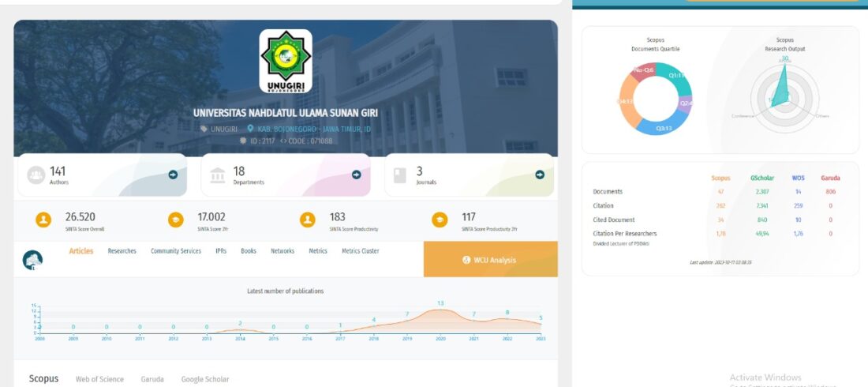Click the 2014 data point on publications chart

click(x=240, y=330)
